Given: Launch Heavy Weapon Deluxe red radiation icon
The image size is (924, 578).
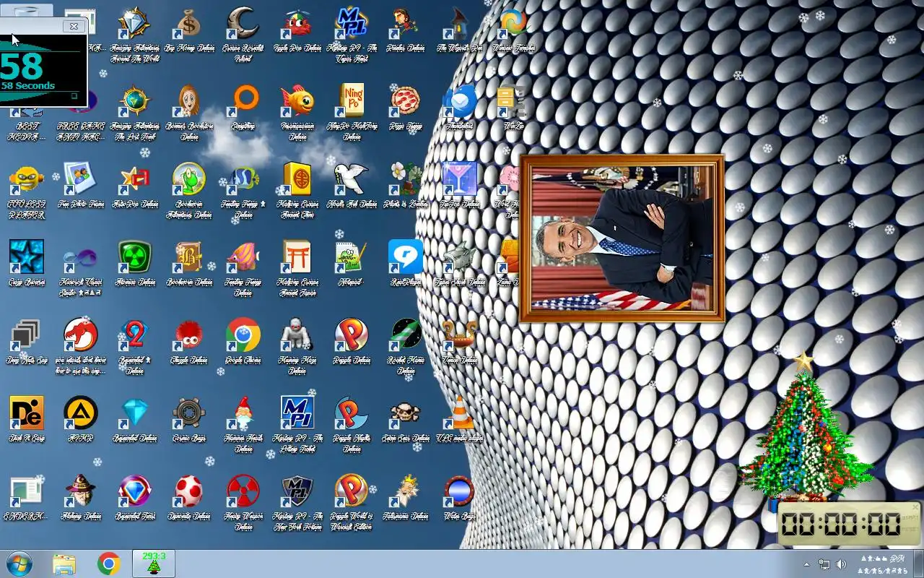Looking at the screenshot, I should 243,491.
